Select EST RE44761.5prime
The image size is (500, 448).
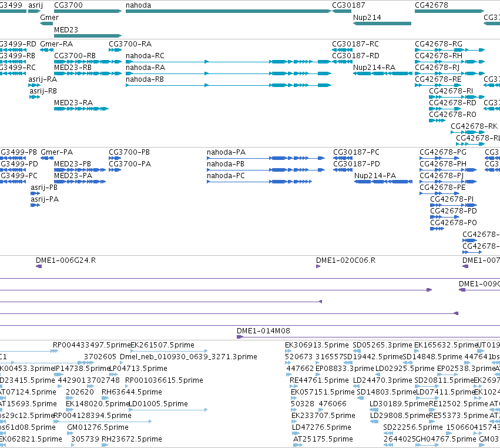293,386
